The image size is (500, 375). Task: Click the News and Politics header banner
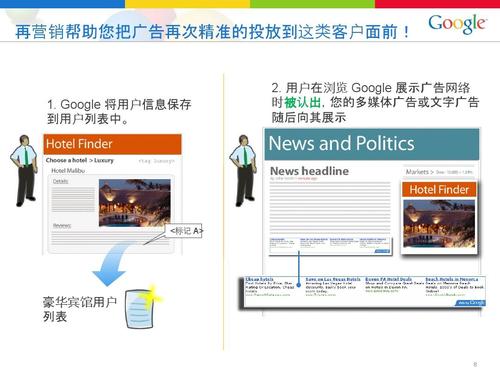[x=372, y=144]
